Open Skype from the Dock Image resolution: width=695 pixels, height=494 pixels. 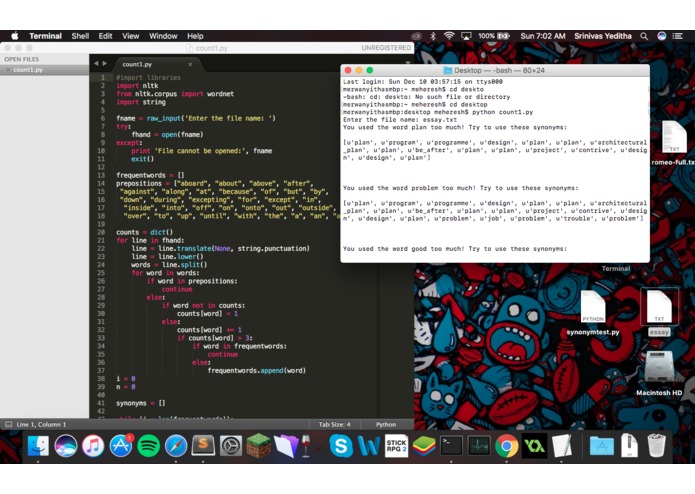(x=341, y=446)
